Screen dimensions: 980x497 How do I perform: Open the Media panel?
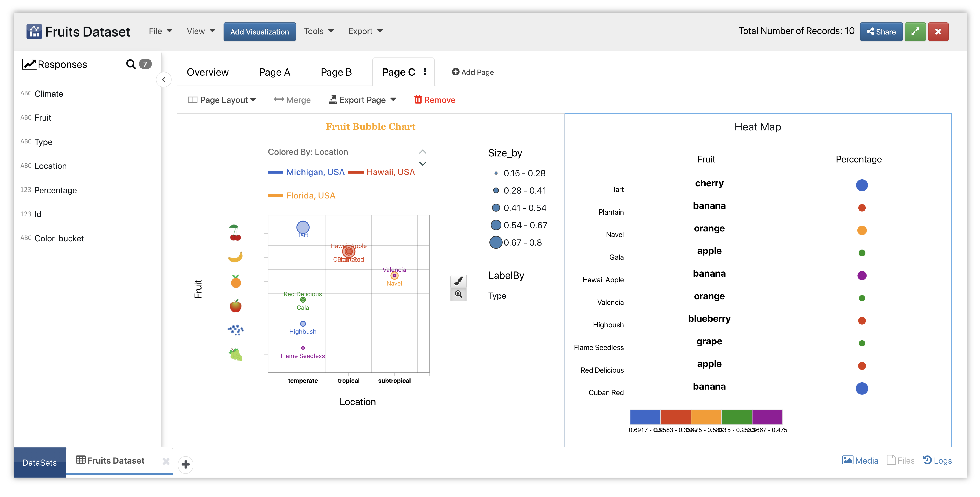coord(860,460)
